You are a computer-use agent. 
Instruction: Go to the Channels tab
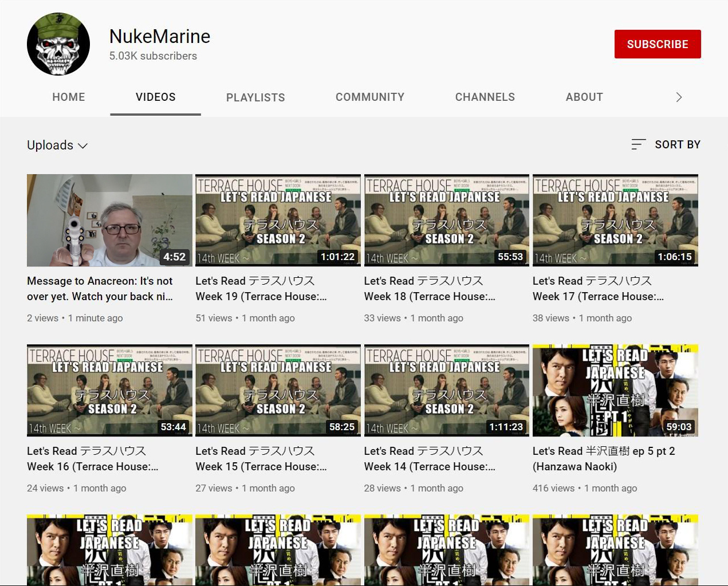(485, 97)
